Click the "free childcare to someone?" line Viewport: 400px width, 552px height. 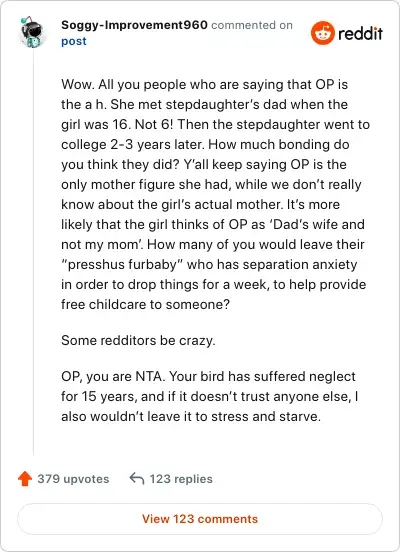(145, 304)
